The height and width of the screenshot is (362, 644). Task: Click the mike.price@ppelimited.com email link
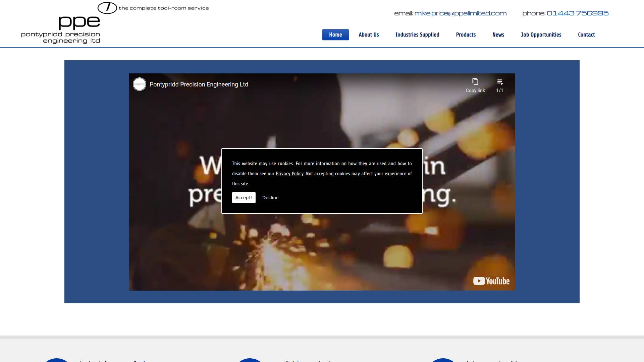pyautogui.click(x=460, y=13)
